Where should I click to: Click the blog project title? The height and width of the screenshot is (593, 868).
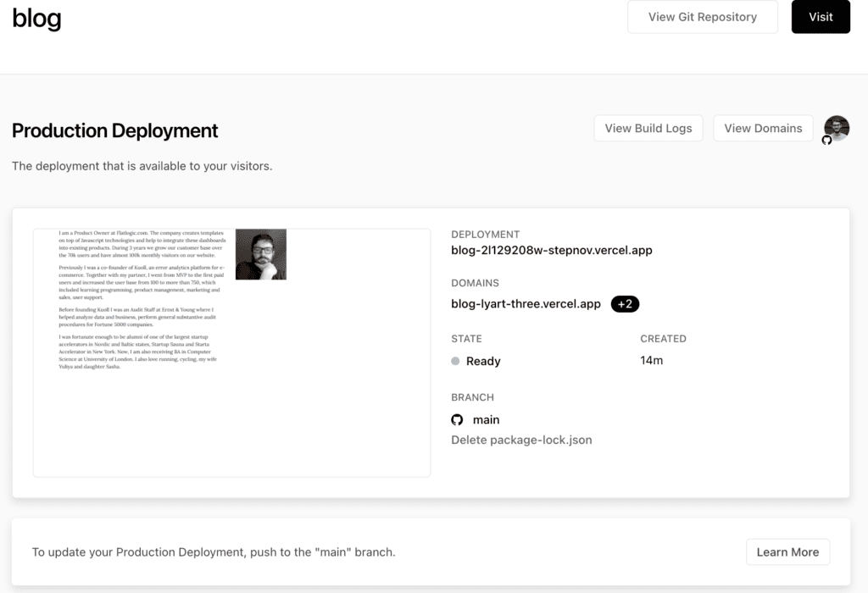[x=36, y=19]
